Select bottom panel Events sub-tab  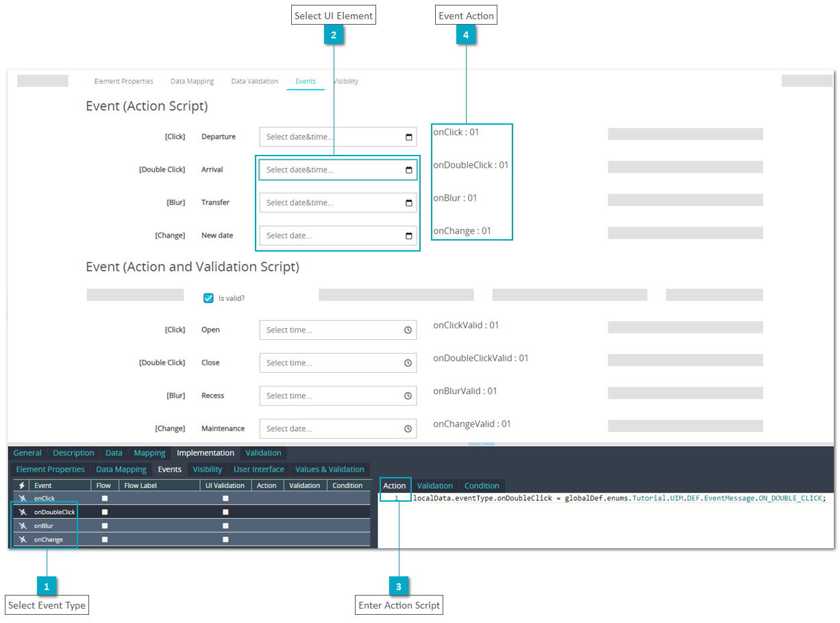point(170,469)
